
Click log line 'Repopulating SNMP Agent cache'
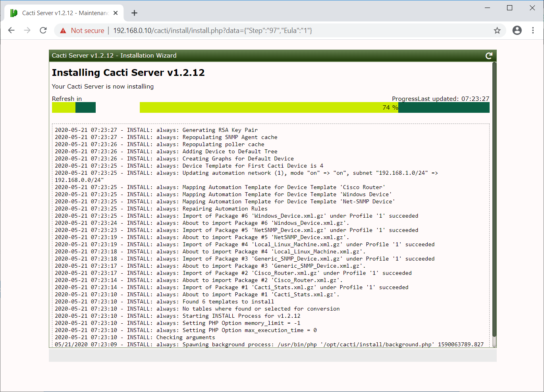166,137
